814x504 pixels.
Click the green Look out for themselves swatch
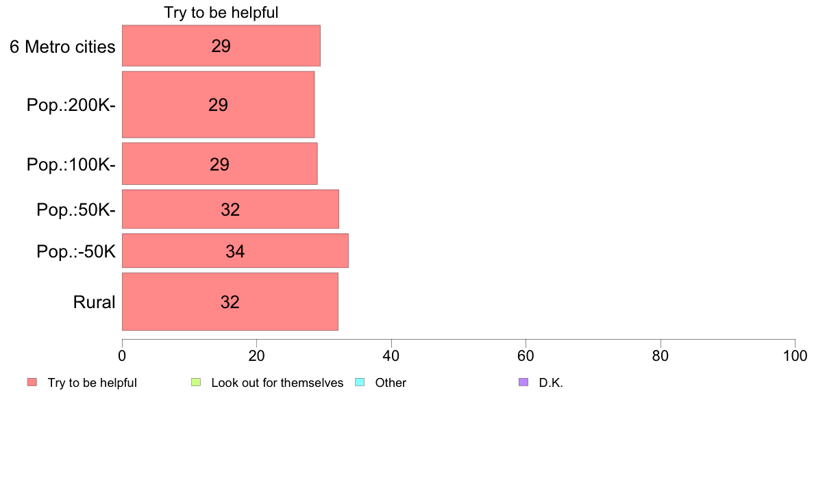click(x=196, y=382)
